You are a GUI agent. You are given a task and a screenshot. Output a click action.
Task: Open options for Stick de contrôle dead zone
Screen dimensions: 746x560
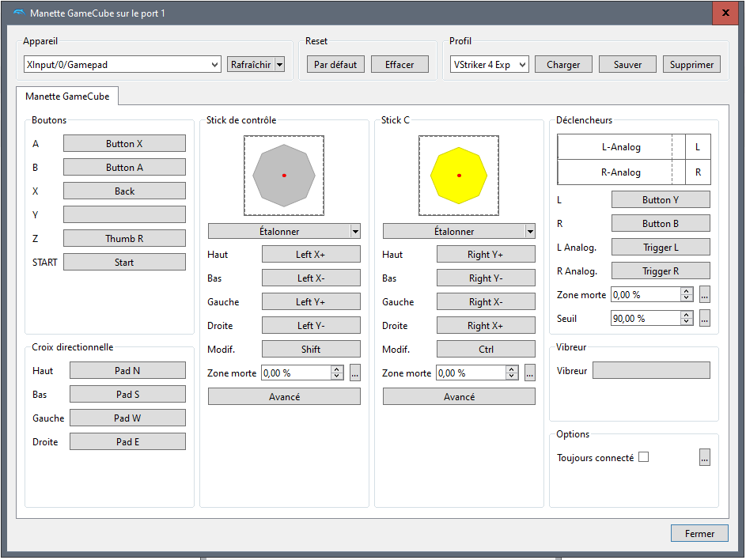pos(355,373)
